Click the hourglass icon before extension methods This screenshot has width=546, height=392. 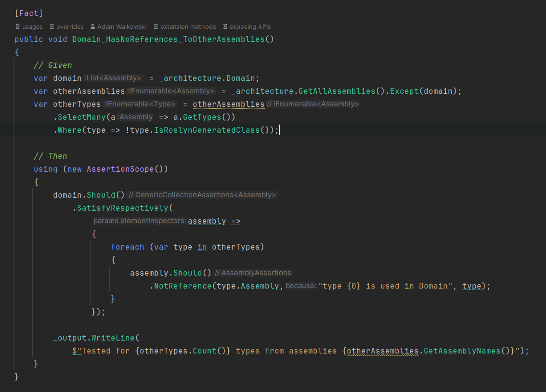156,27
